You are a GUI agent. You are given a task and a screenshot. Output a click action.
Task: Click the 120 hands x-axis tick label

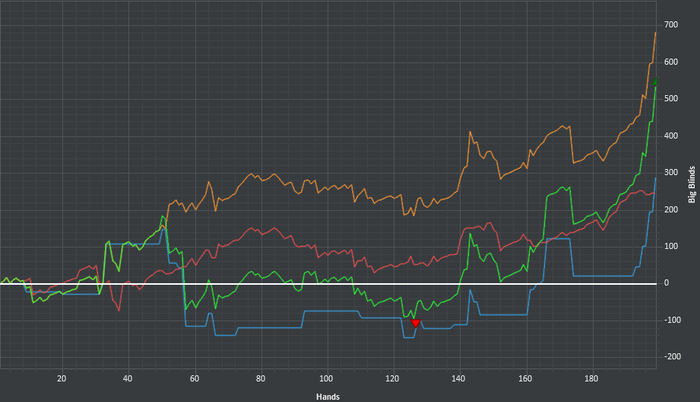click(392, 378)
